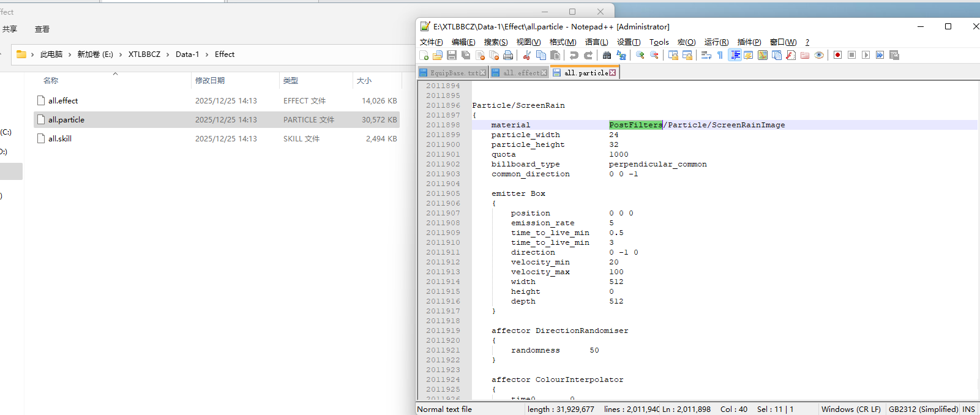Click the Zoom in magnifier icon
This screenshot has width=980, height=415.
point(640,55)
